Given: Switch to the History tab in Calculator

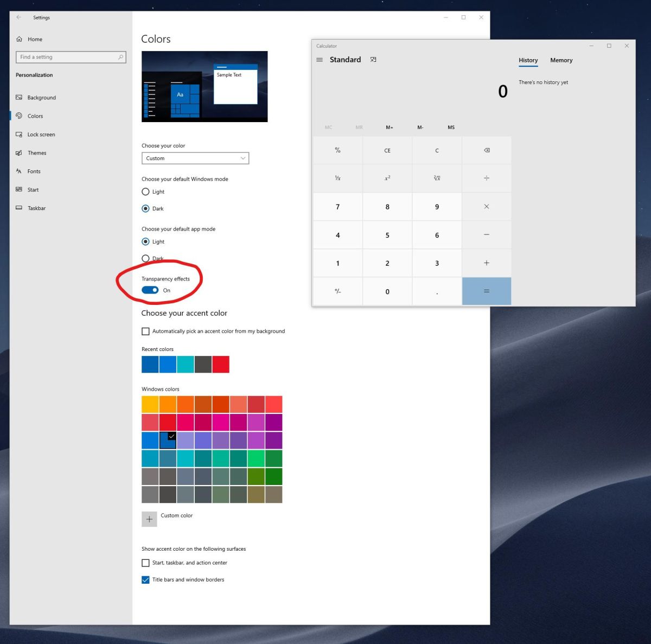Looking at the screenshot, I should 528,60.
